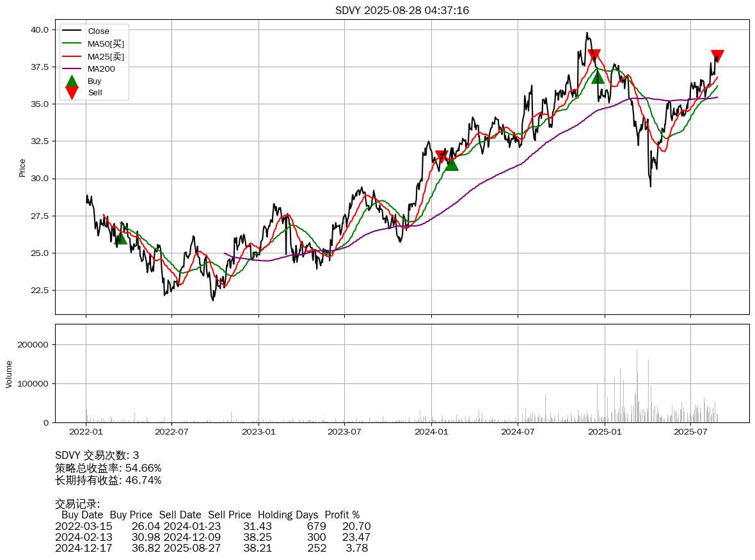Screen dimensions: 755x560
Task: Click the green Buy triangle in the legend
Action: click(72, 81)
